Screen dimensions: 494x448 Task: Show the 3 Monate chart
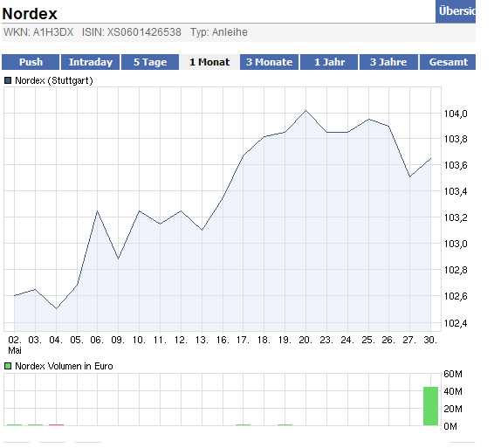(270, 62)
